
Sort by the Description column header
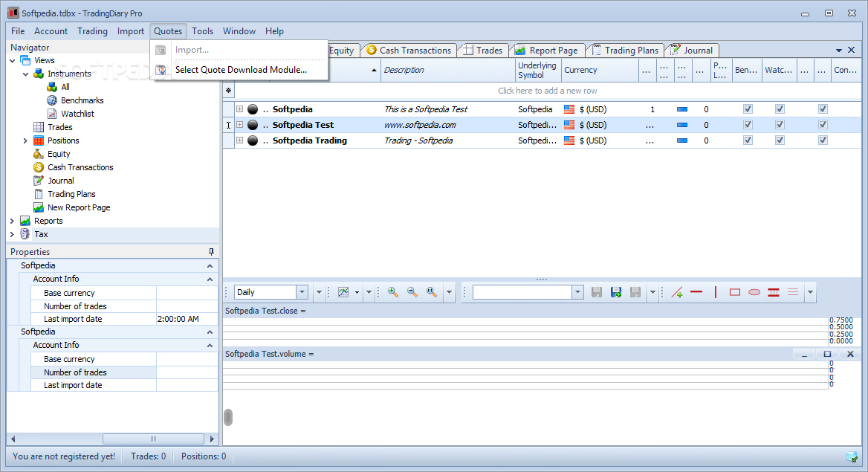point(448,70)
